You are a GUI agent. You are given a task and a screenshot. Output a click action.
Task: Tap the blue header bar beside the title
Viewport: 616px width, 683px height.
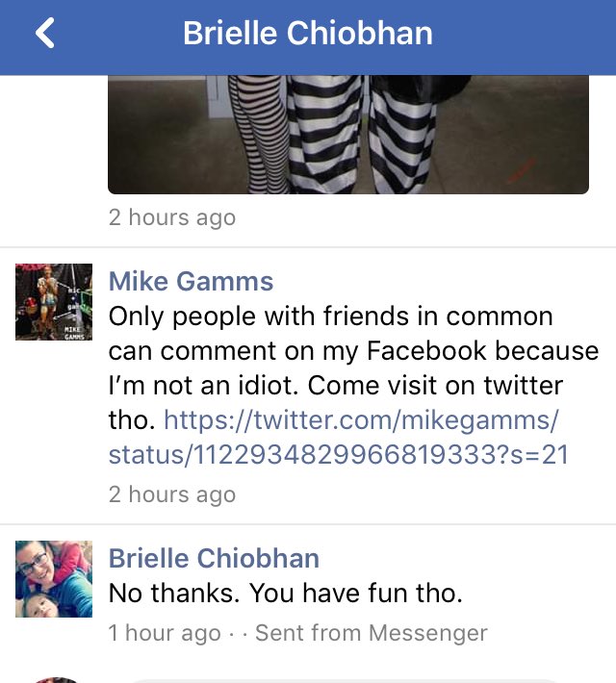(x=524, y=33)
